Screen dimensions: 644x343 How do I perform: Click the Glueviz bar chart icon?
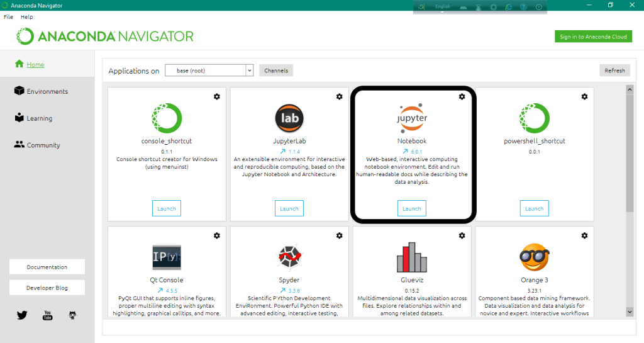tap(412, 257)
